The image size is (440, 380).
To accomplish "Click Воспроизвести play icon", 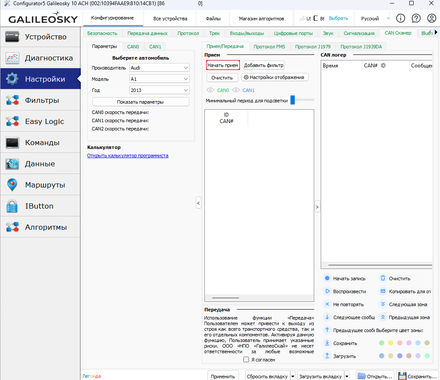I will point(327,291).
